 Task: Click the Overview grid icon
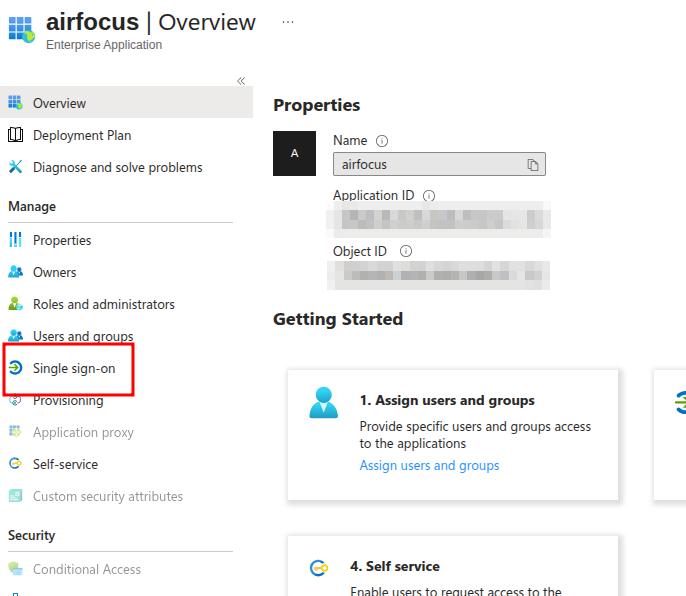(x=15, y=102)
